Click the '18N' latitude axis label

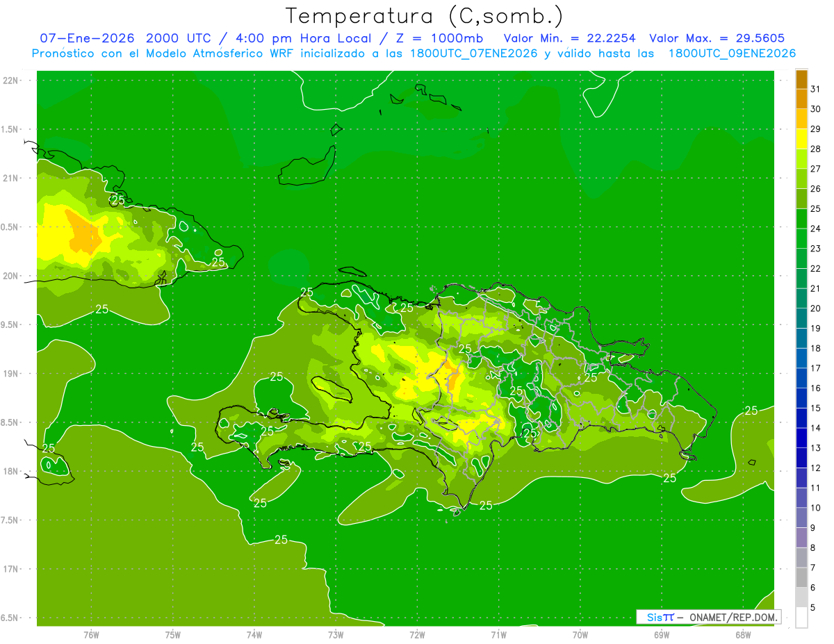(x=11, y=472)
